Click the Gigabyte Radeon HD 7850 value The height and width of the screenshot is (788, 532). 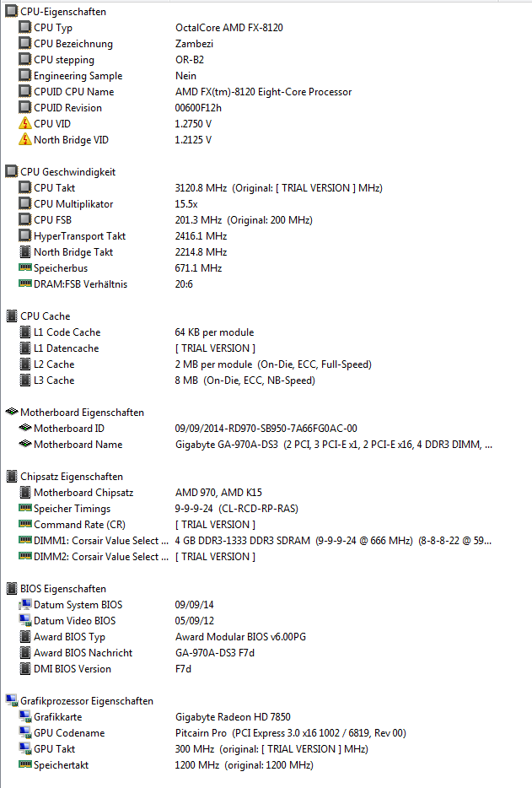point(233,716)
